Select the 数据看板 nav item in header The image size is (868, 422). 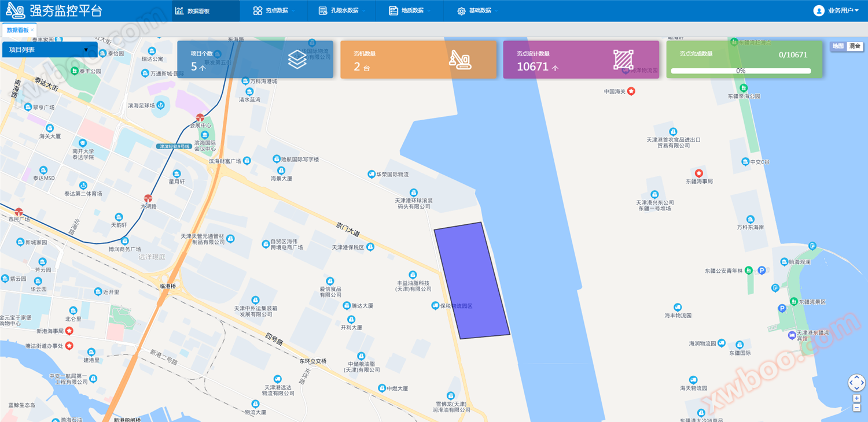[x=193, y=10]
